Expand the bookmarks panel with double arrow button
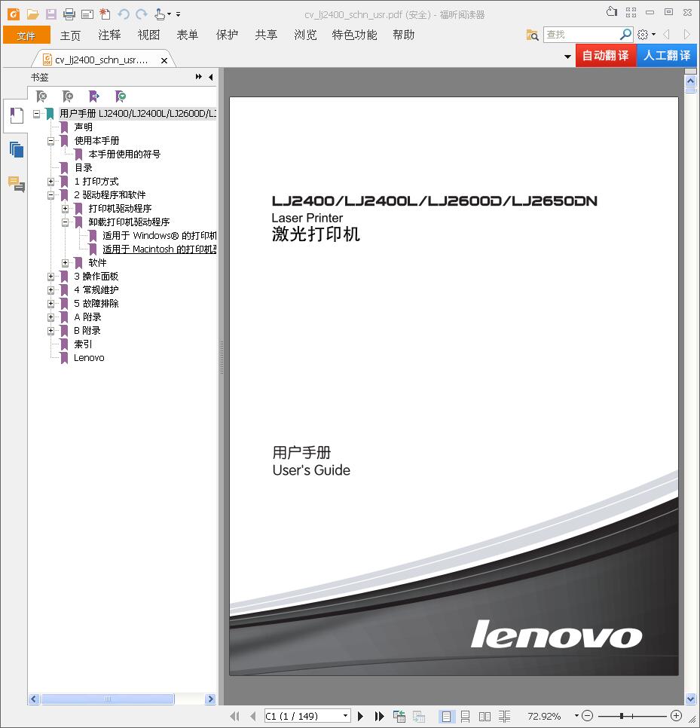 click(199, 77)
